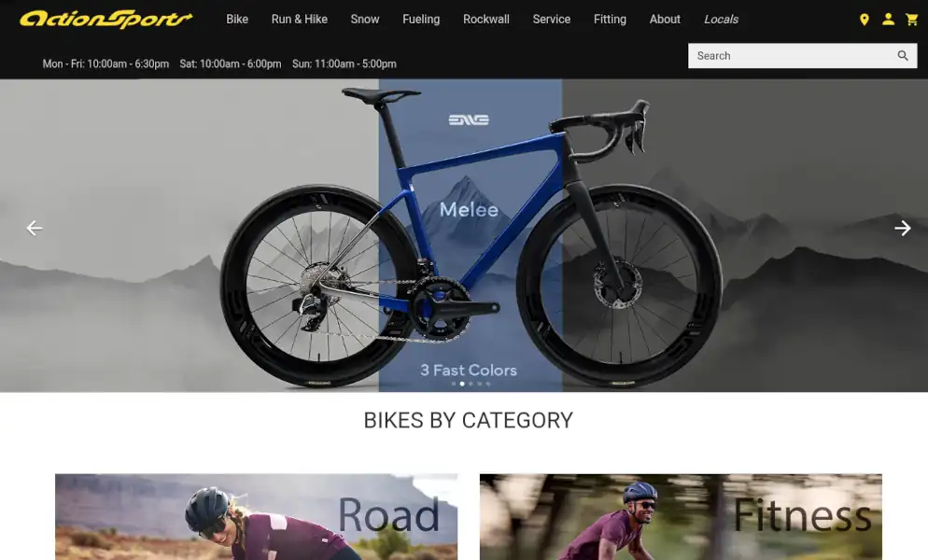Screen dimensions: 928x560
Task: Open the Locals link
Action: click(721, 20)
